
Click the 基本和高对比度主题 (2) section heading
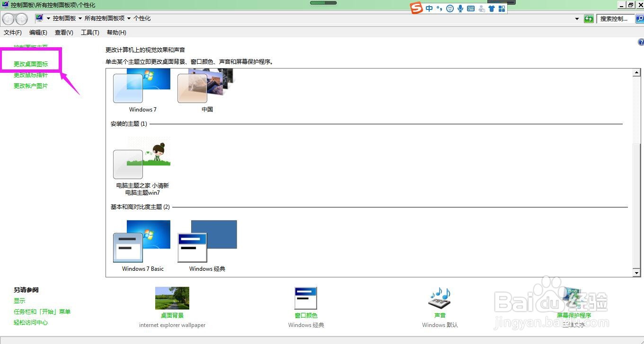click(x=140, y=207)
